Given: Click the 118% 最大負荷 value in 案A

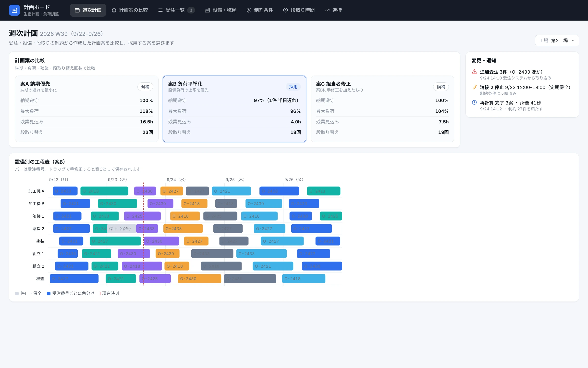Looking at the screenshot, I should click(x=146, y=111).
